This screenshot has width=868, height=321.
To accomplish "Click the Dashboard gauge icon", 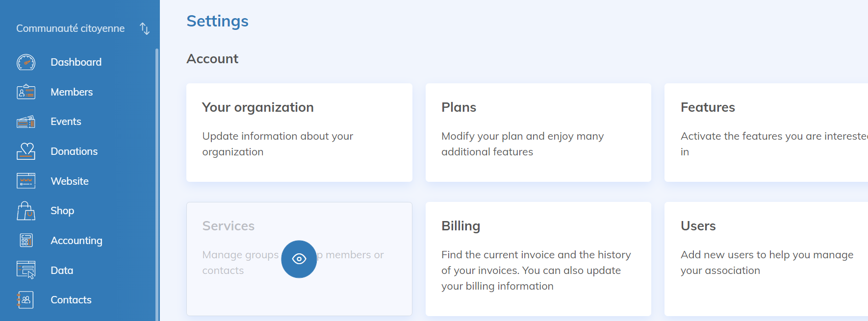I will pyautogui.click(x=26, y=62).
